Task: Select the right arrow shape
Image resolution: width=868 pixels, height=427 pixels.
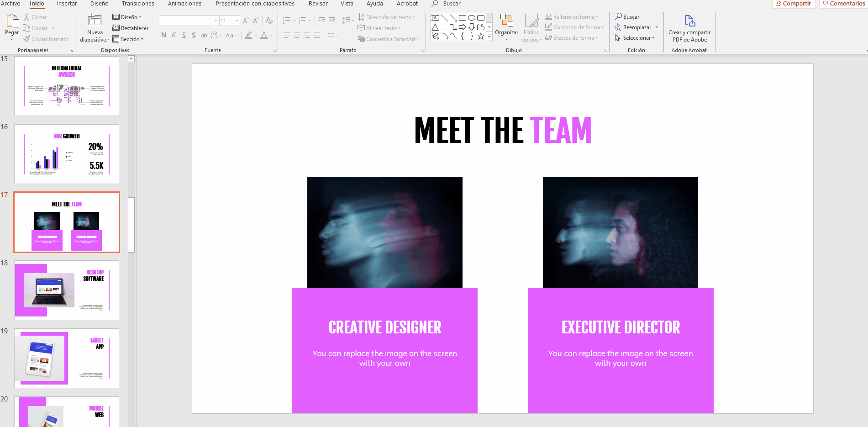Action: (x=463, y=27)
